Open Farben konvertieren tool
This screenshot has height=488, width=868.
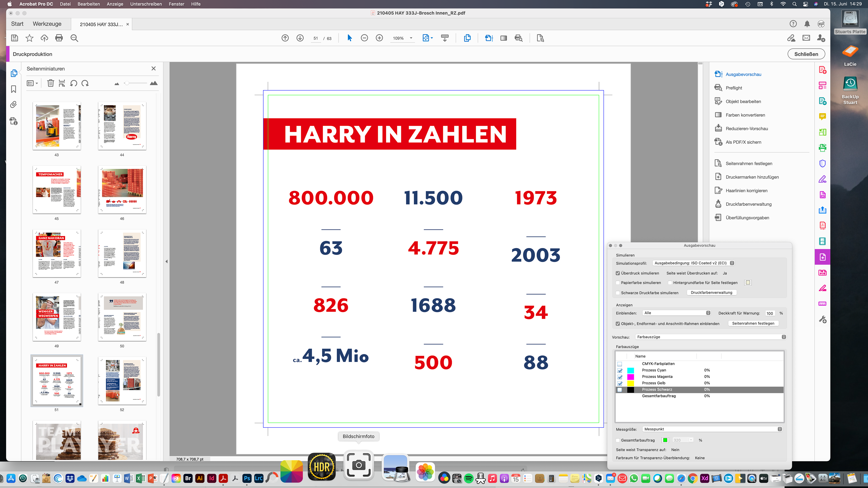[x=745, y=115]
